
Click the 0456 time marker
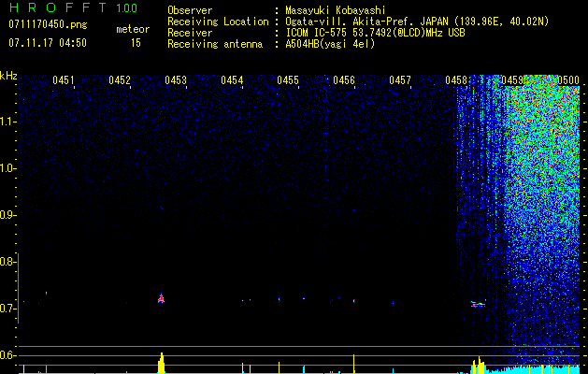coord(344,80)
